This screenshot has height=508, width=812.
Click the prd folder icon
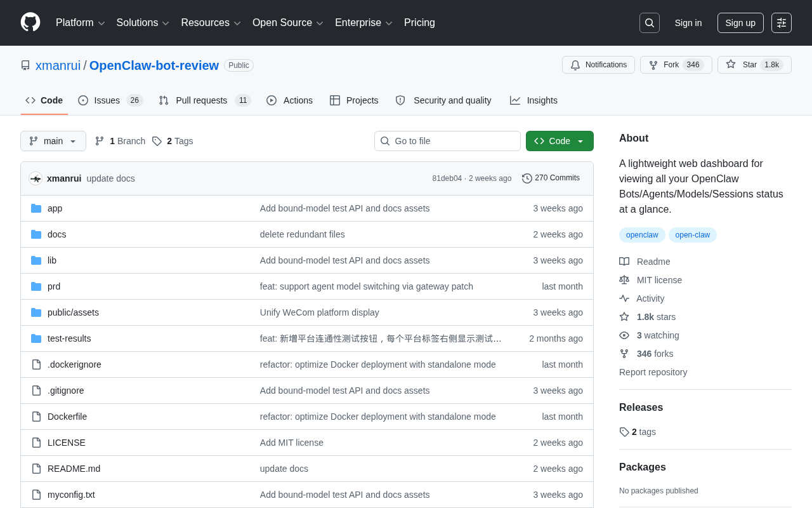[x=36, y=286]
